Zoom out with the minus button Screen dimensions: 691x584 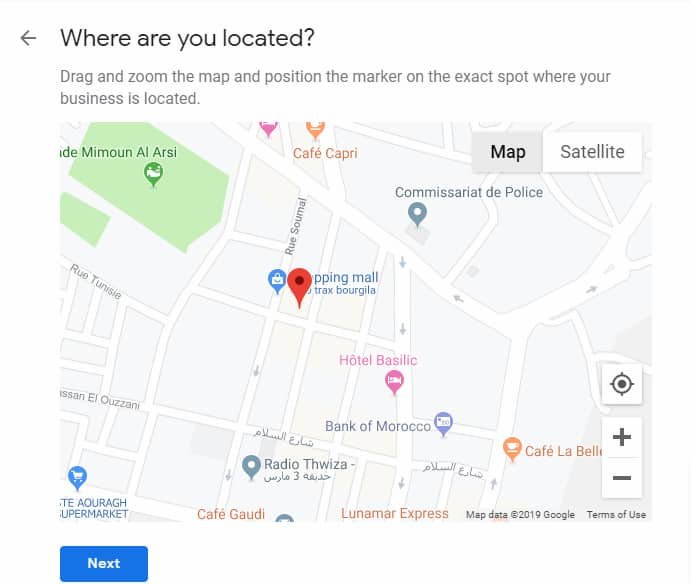(622, 478)
